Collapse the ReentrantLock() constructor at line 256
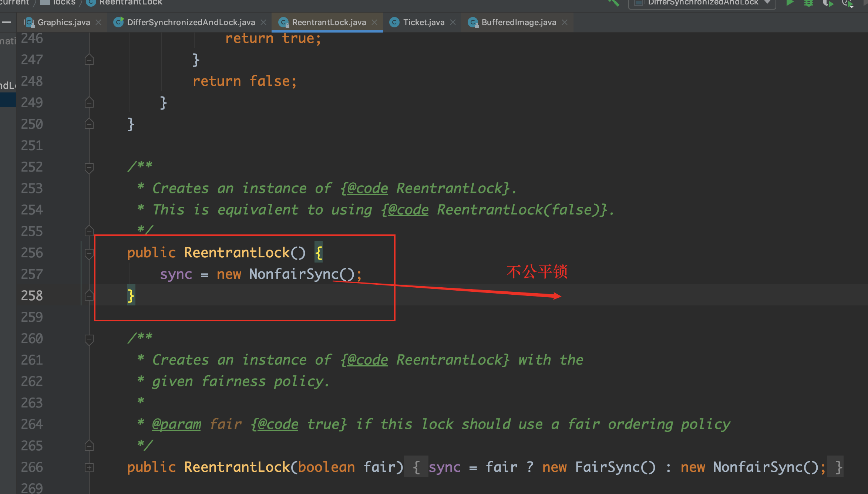Screen dimensions: 868x494 click(89, 253)
